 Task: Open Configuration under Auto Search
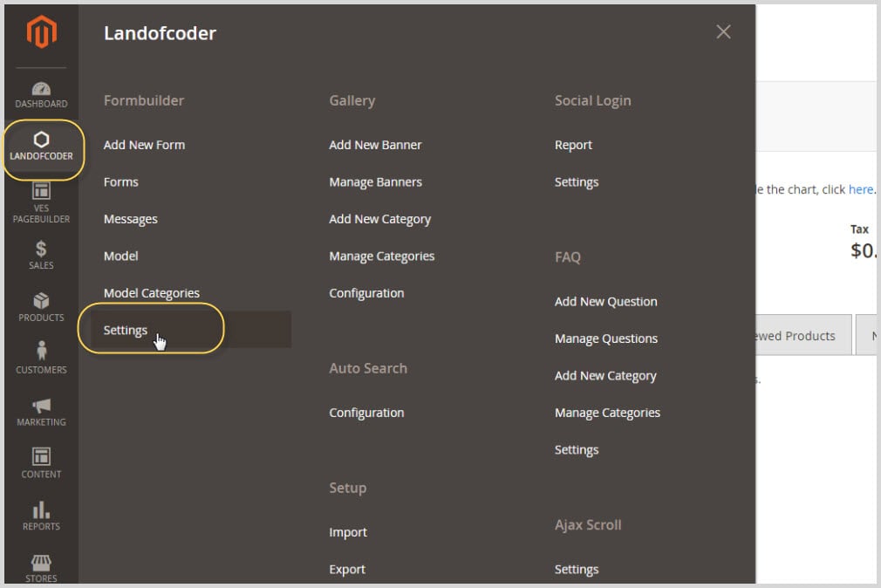click(366, 413)
